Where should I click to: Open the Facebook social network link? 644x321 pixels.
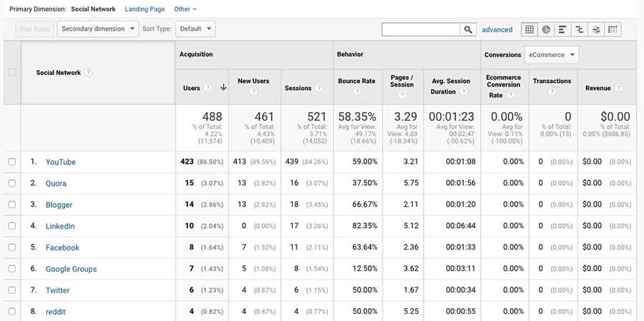(x=62, y=247)
